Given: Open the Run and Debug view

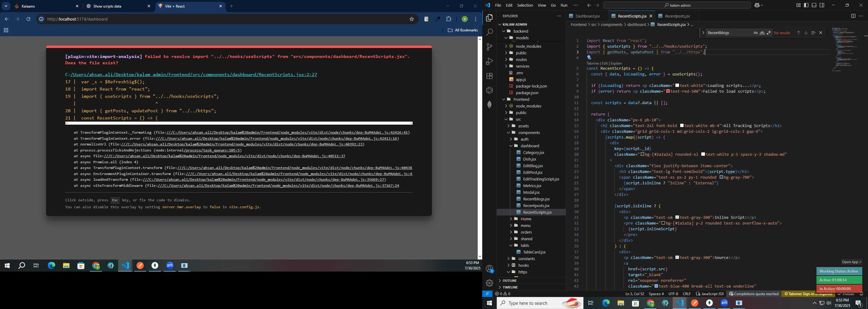Looking at the screenshot, I should (489, 61).
